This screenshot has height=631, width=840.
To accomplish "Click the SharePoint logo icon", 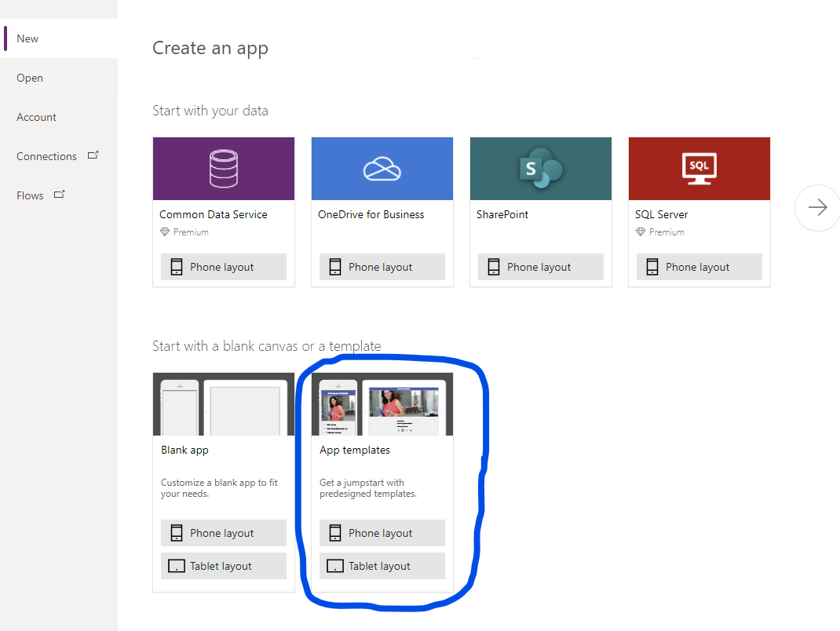I will point(541,168).
